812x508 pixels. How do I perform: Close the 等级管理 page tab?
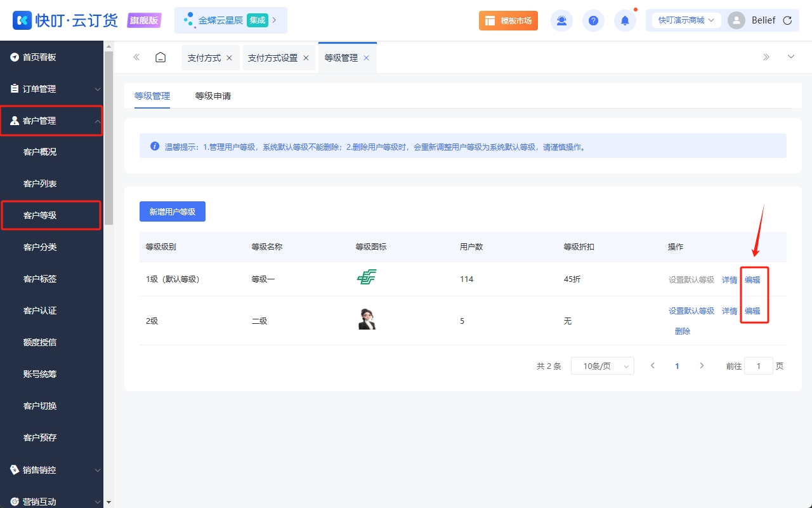click(x=366, y=58)
